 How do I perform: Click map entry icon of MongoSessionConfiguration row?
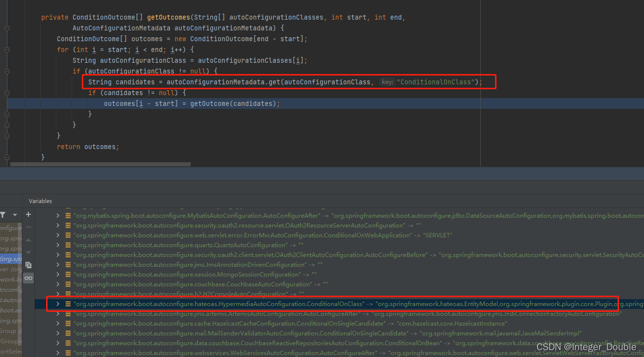point(68,275)
